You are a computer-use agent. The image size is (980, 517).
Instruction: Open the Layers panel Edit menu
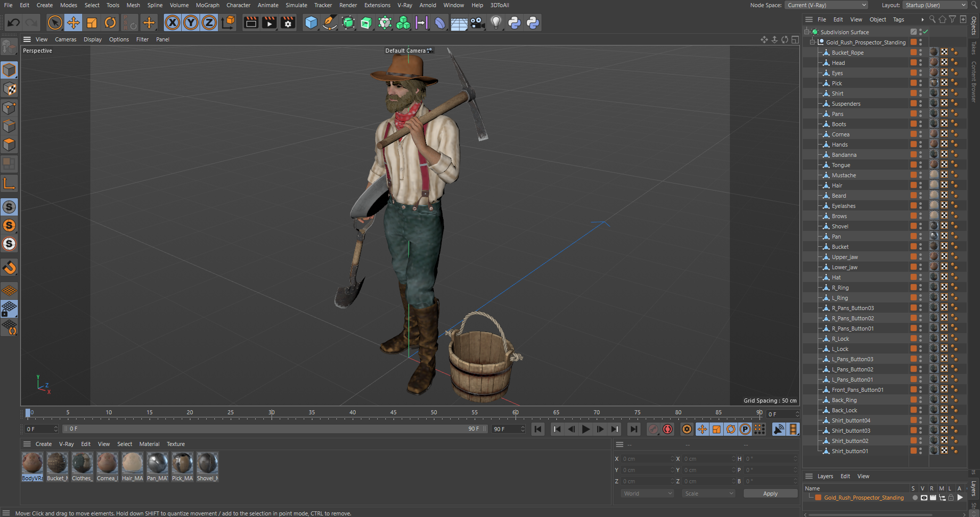tap(845, 476)
